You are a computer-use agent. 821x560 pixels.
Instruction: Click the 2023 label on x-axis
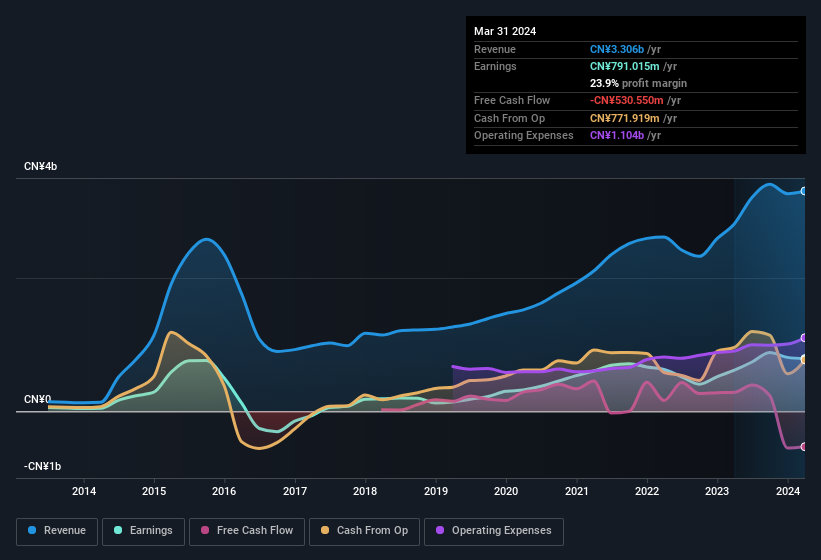point(717,491)
